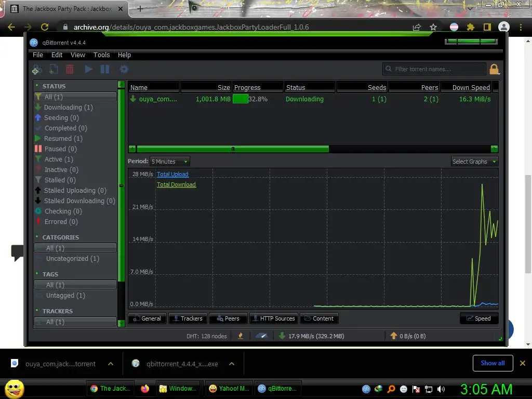Select the Resumed (1) status filter
532x399 pixels.
coord(63,138)
